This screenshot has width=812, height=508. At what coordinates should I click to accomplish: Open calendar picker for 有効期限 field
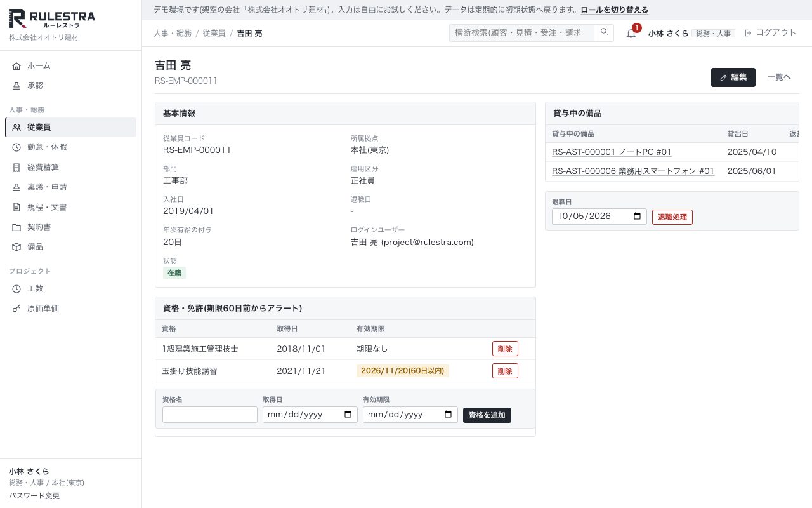coord(448,415)
